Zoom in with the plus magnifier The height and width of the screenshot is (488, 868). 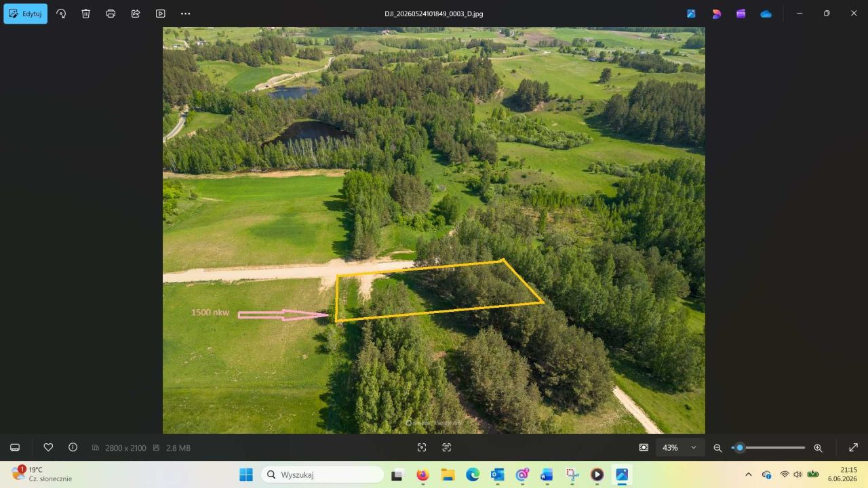(x=818, y=448)
